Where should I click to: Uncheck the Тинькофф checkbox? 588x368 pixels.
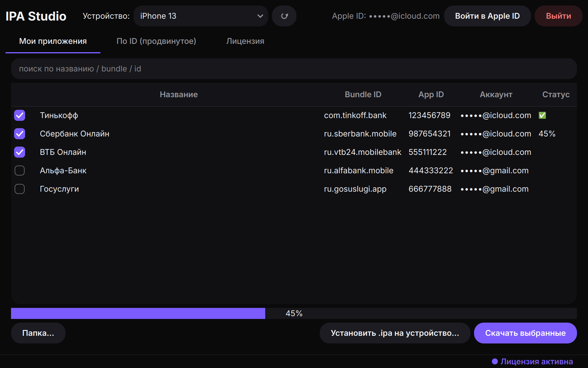20,115
